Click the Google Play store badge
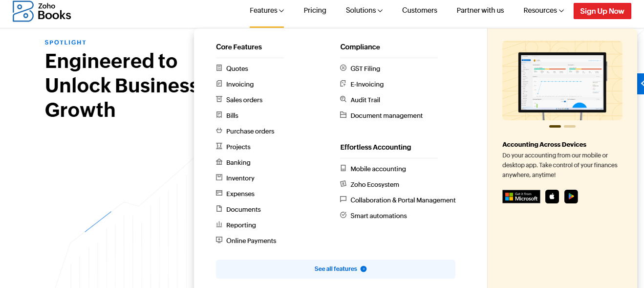 point(571,196)
